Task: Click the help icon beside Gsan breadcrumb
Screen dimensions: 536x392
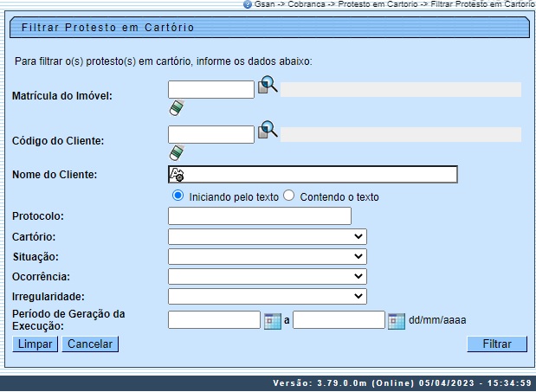Action: pyautogui.click(x=248, y=4)
